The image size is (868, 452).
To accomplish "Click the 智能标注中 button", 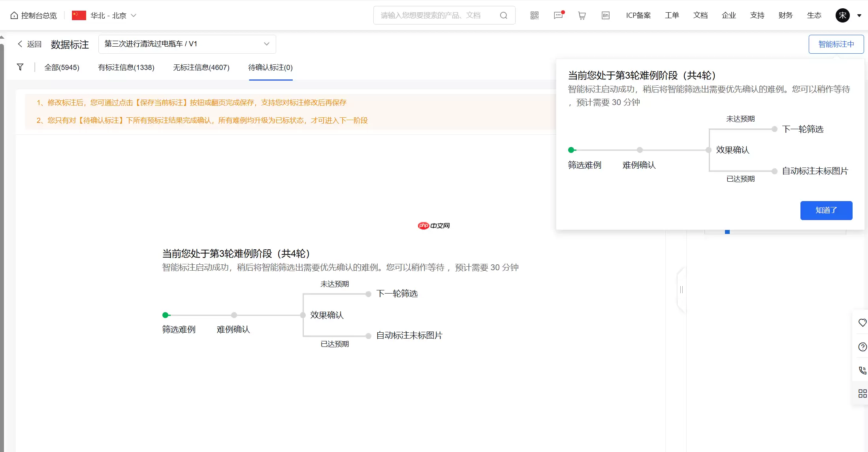I will click(x=836, y=44).
